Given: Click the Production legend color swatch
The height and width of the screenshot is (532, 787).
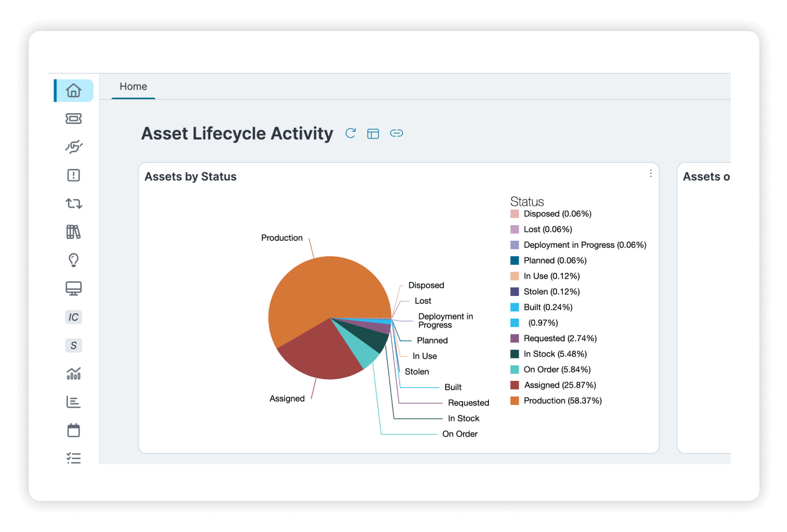Looking at the screenshot, I should click(x=515, y=400).
